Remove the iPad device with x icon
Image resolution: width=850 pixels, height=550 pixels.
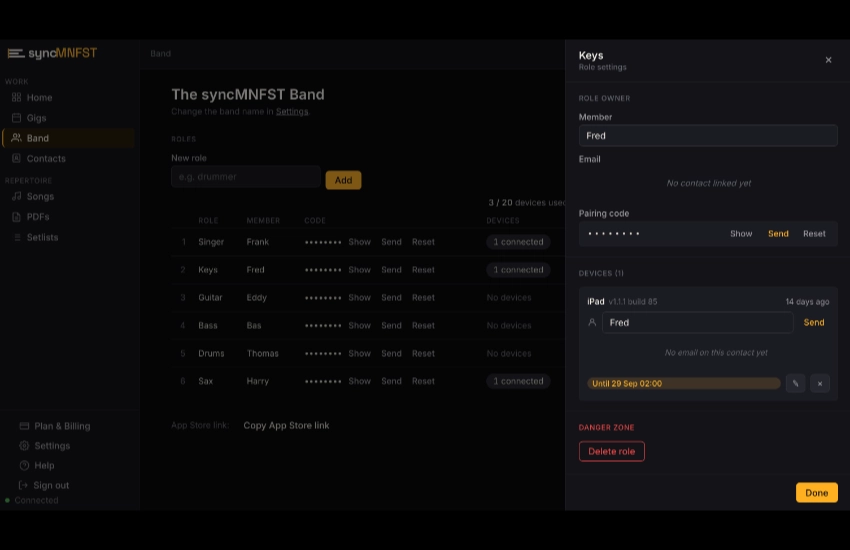(x=820, y=383)
